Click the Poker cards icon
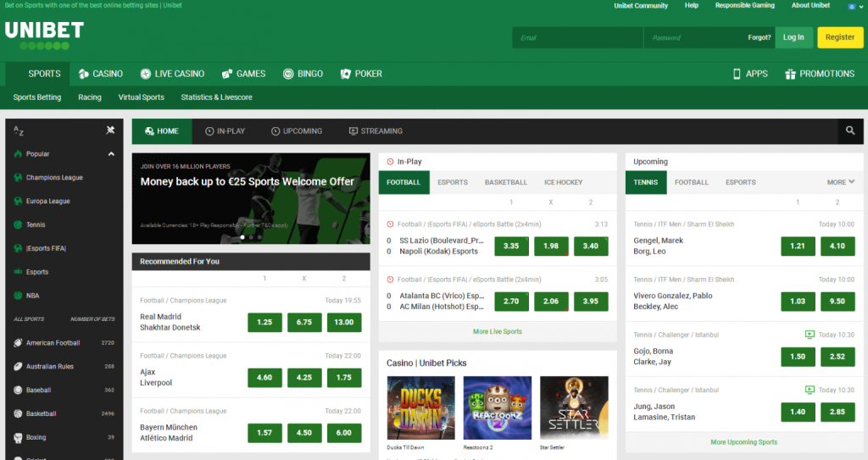Image resolution: width=868 pixels, height=460 pixels. coord(346,74)
